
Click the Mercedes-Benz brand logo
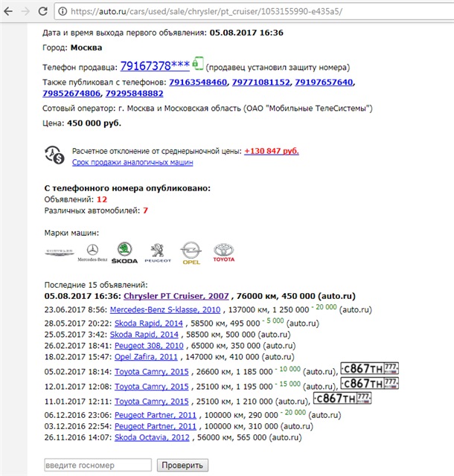92,253
